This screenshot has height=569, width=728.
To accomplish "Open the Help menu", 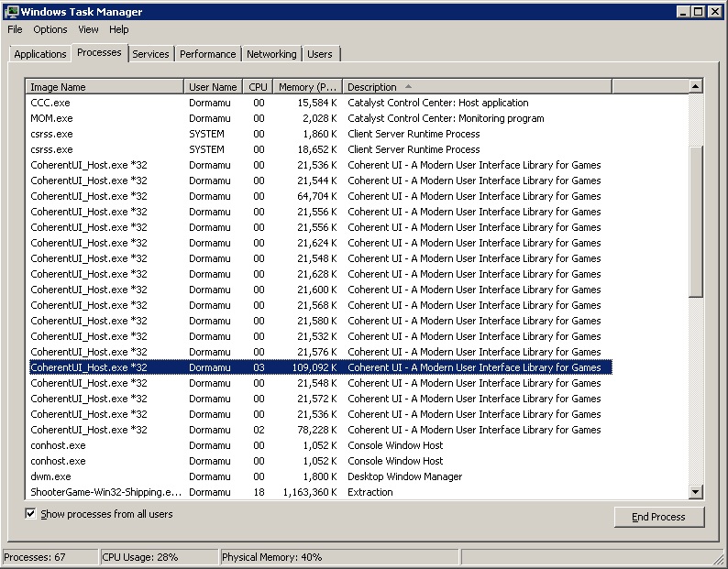I will (x=119, y=29).
